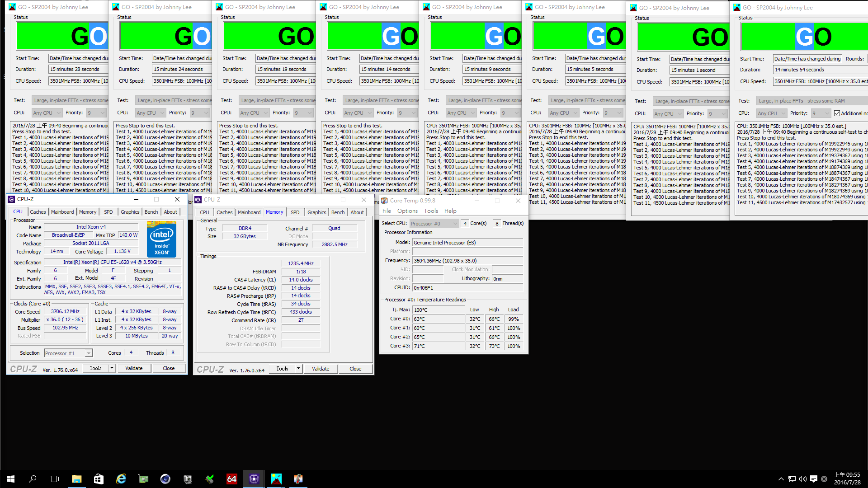Open the Windows Store taskbar icon
Image resolution: width=868 pixels, height=488 pixels.
click(x=99, y=479)
